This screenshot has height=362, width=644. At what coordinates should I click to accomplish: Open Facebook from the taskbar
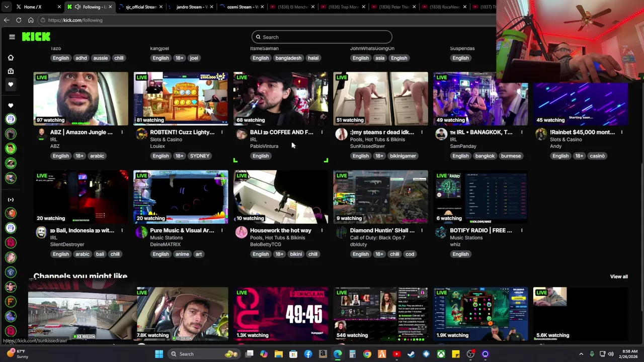[x=308, y=354]
